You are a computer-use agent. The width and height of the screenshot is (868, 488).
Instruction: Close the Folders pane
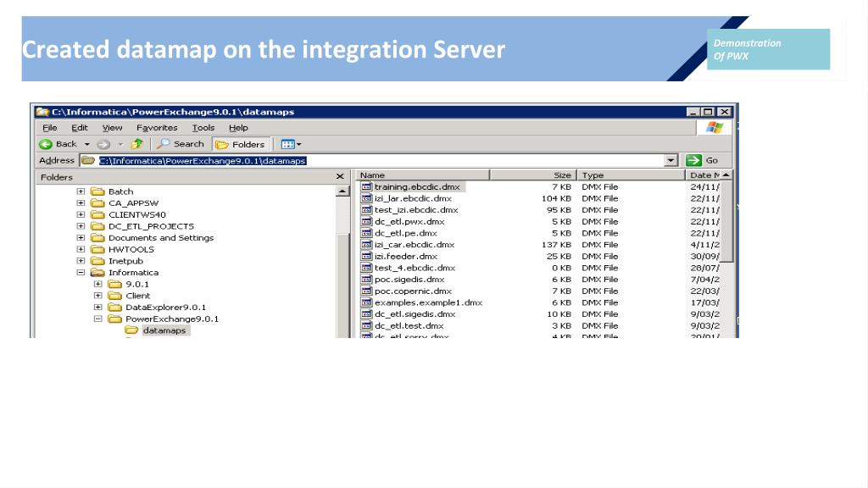point(340,176)
